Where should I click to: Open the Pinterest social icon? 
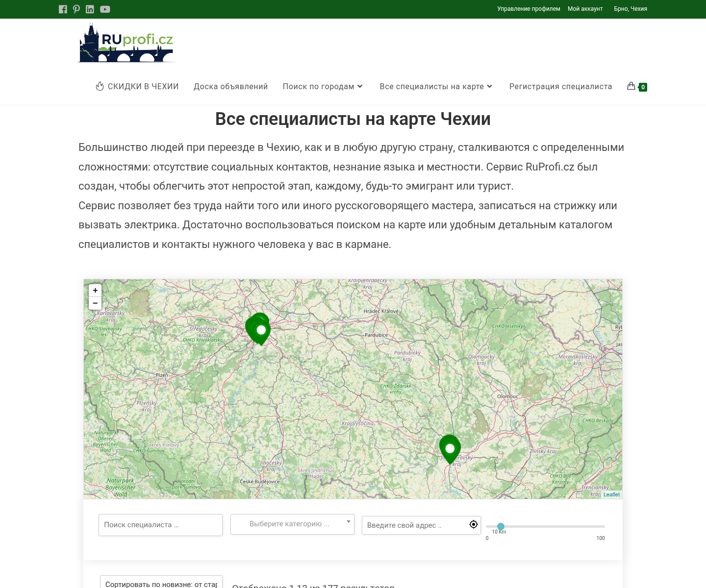pyautogui.click(x=76, y=9)
